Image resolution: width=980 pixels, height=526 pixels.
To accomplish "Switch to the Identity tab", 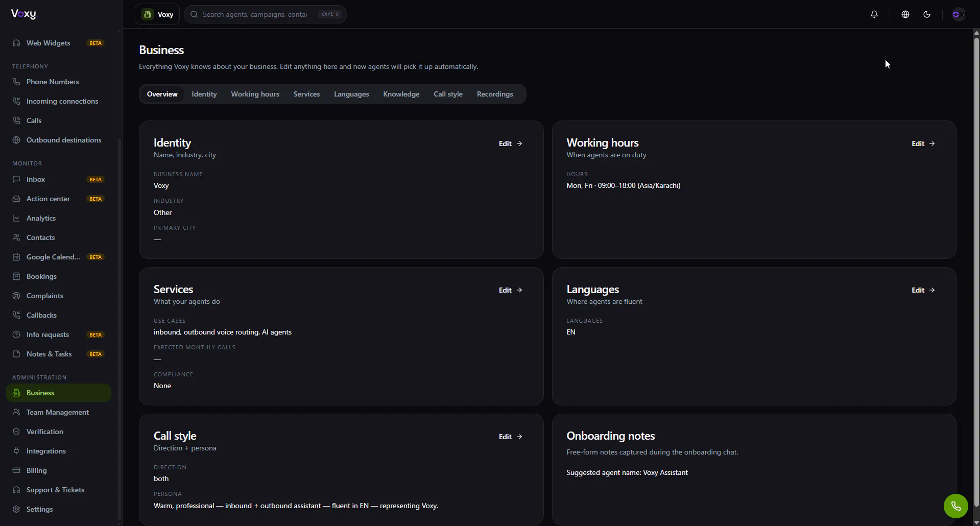I will coord(204,94).
